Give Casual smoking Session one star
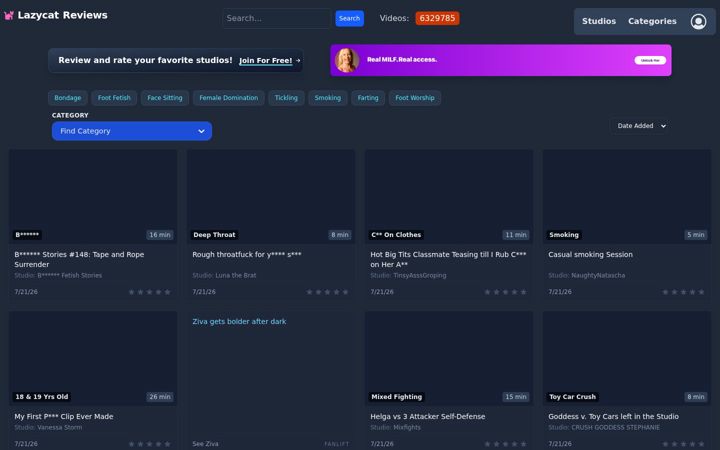This screenshot has height=450, width=720. click(x=665, y=292)
